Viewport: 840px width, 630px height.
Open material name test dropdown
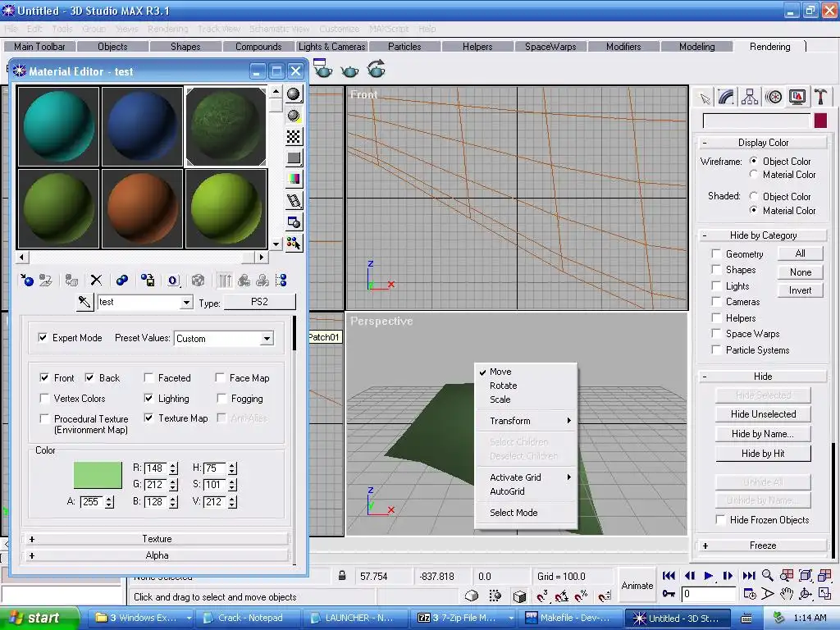point(186,302)
